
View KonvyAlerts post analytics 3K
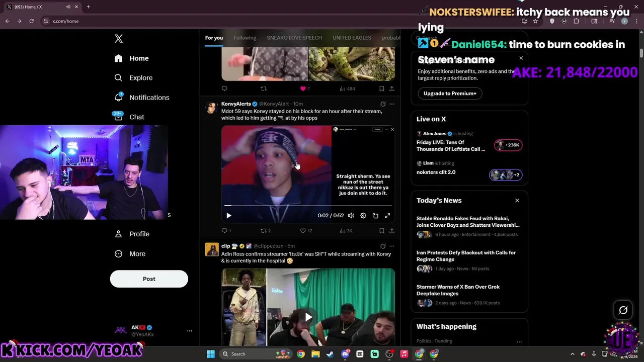[x=346, y=231]
